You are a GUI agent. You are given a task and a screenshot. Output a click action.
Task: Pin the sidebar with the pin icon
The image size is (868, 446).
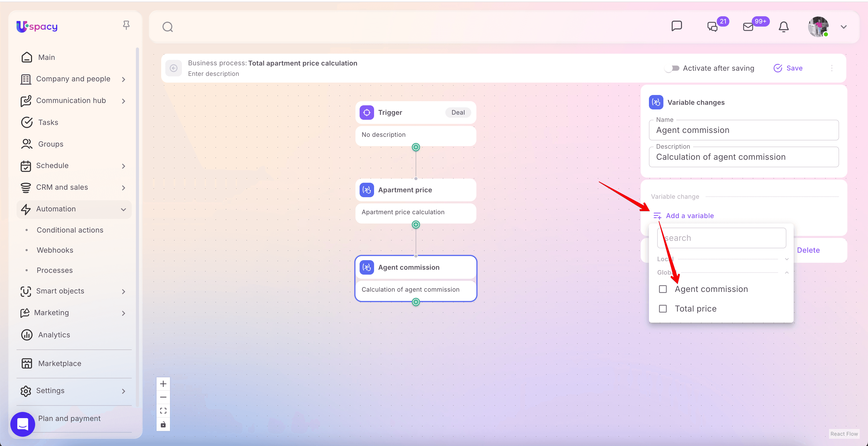[126, 25]
